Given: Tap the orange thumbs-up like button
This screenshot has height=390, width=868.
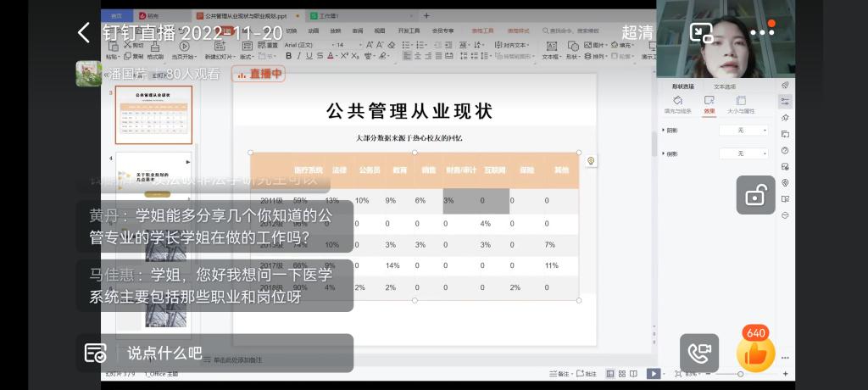Looking at the screenshot, I should click(755, 354).
